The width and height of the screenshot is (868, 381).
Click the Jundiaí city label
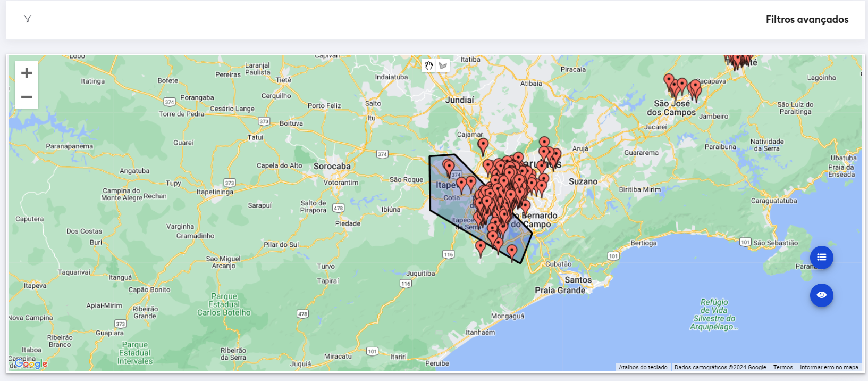[x=460, y=100]
